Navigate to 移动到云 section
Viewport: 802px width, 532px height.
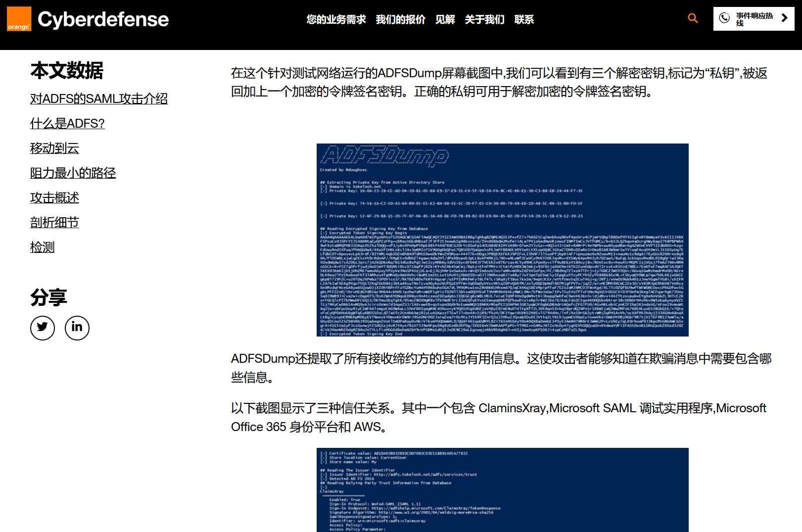54,148
